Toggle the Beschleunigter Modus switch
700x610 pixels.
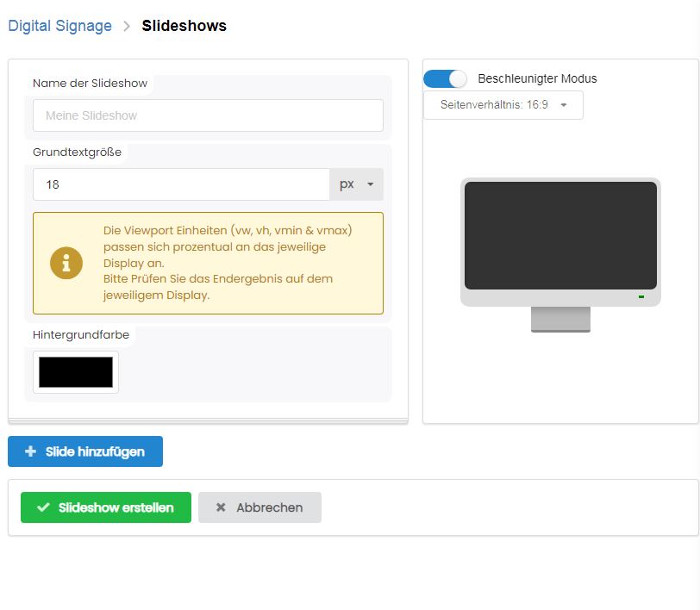tap(445, 78)
